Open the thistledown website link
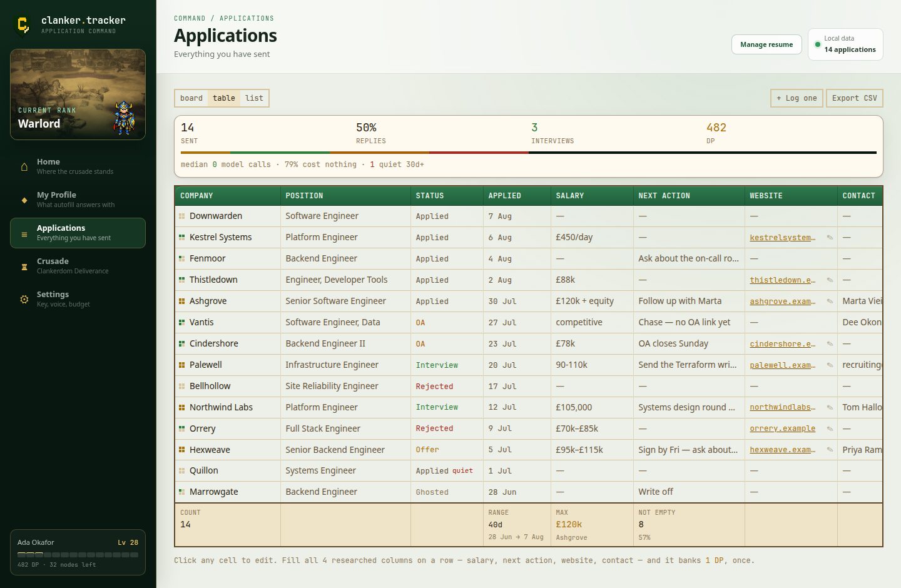The image size is (901, 588). 783,280
